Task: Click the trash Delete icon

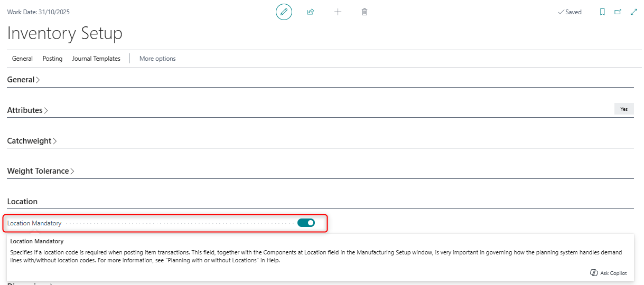Action: [365, 12]
